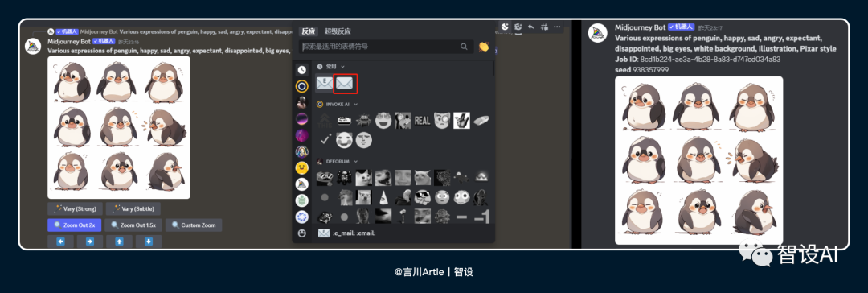Click the Zoom Out 1.5x button

[133, 225]
